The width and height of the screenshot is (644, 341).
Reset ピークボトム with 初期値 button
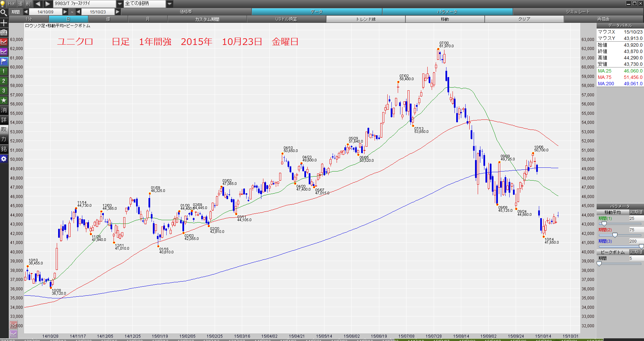click(x=636, y=252)
